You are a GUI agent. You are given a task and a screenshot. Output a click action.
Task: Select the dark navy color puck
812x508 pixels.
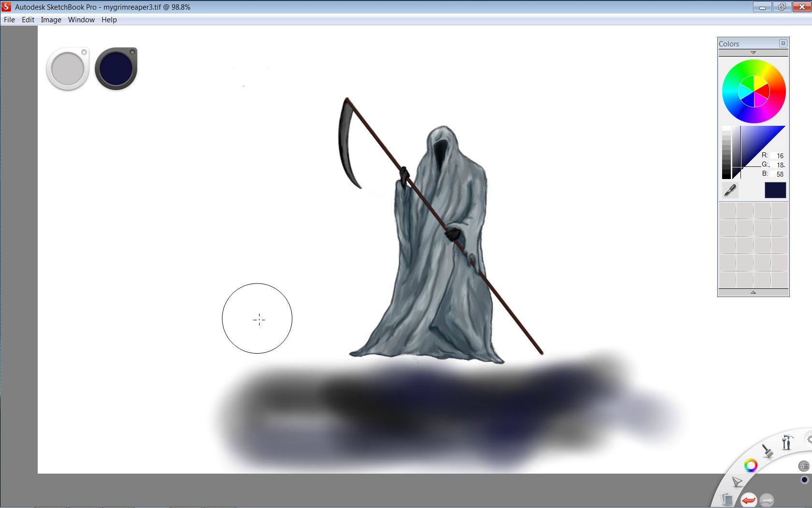pyautogui.click(x=116, y=68)
